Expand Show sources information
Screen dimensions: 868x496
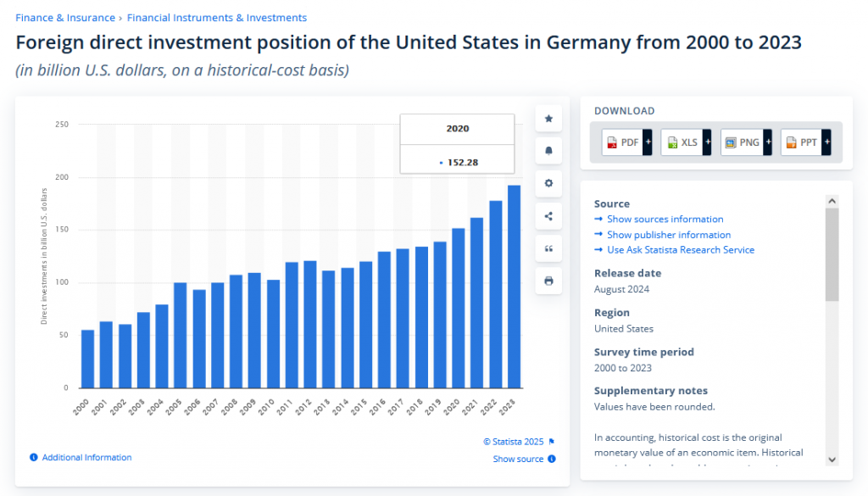coord(665,220)
